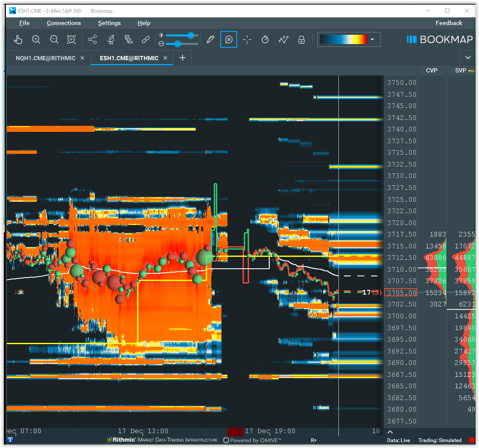
Task: Click Powered by OMNE label
Action: click(252, 440)
